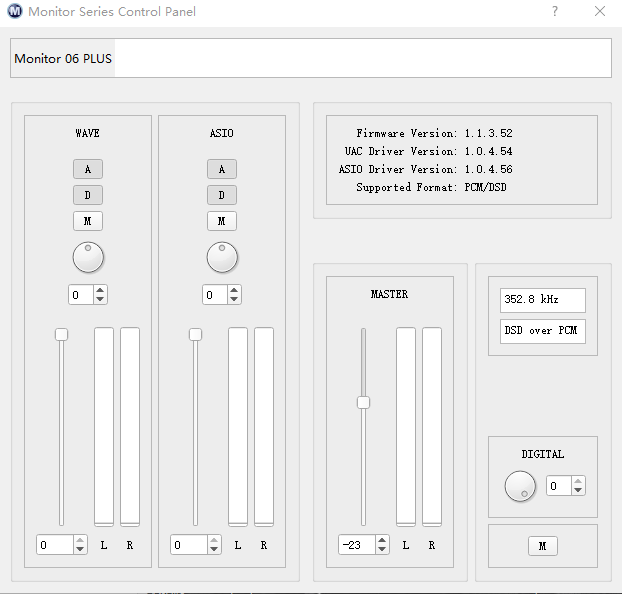Viewport: 622px width, 594px height.
Task: Click the WAVE pan knob
Action: (88, 257)
